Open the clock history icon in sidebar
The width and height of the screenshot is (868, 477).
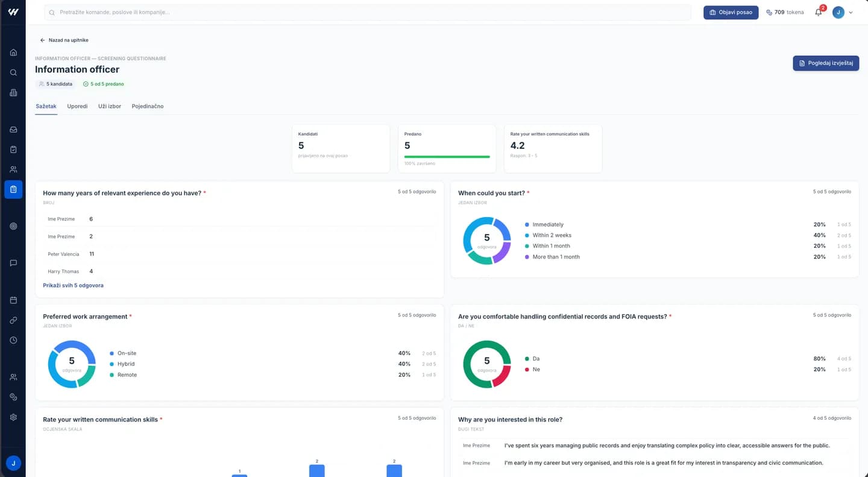tap(13, 340)
